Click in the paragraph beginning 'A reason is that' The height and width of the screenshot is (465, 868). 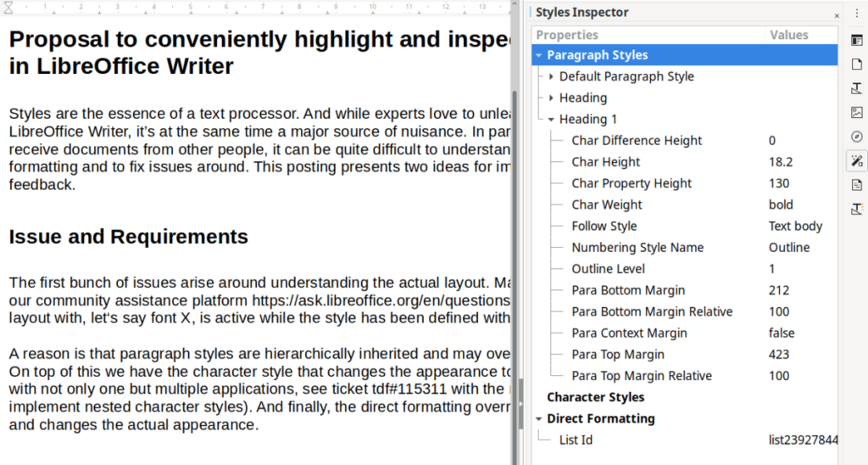click(x=259, y=389)
